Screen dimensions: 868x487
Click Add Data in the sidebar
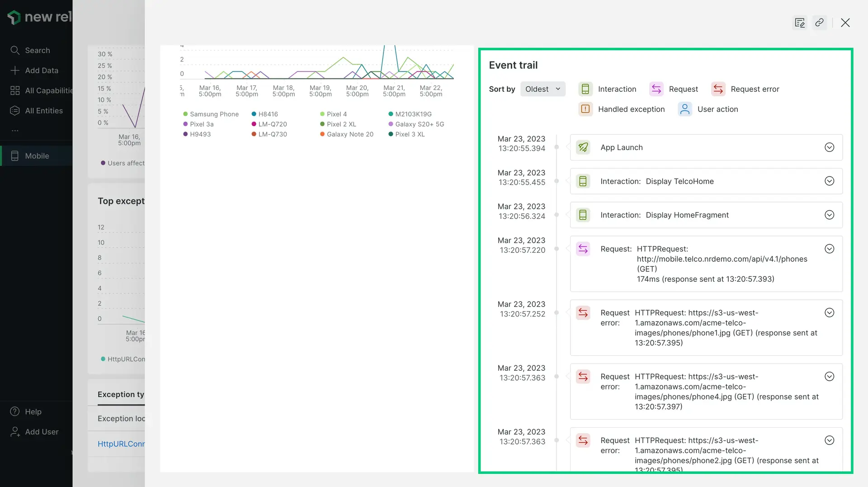click(x=41, y=71)
